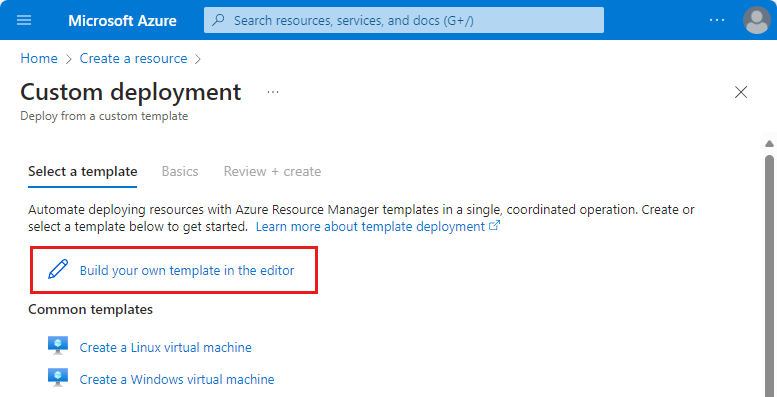Screen dimensions: 777x397
Task: Click the Common templates heading
Action: [x=90, y=309]
